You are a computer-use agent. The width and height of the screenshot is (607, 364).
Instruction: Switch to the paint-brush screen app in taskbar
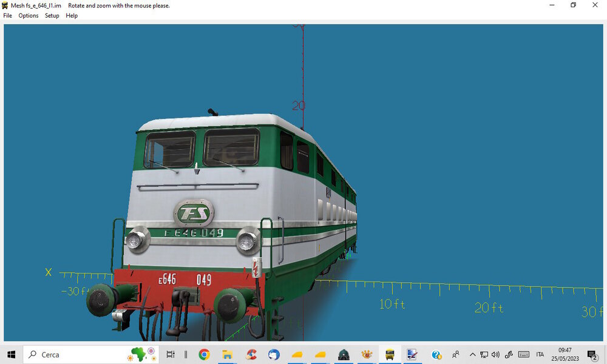point(412,354)
